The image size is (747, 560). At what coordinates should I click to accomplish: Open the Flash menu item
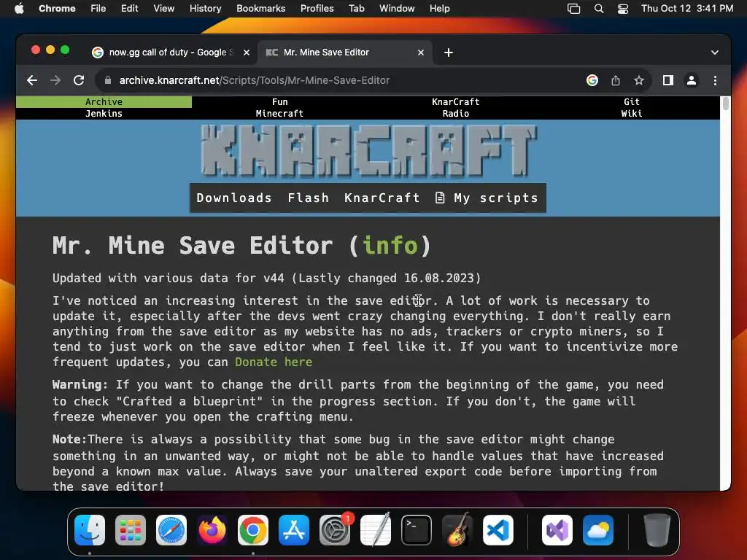pyautogui.click(x=309, y=198)
